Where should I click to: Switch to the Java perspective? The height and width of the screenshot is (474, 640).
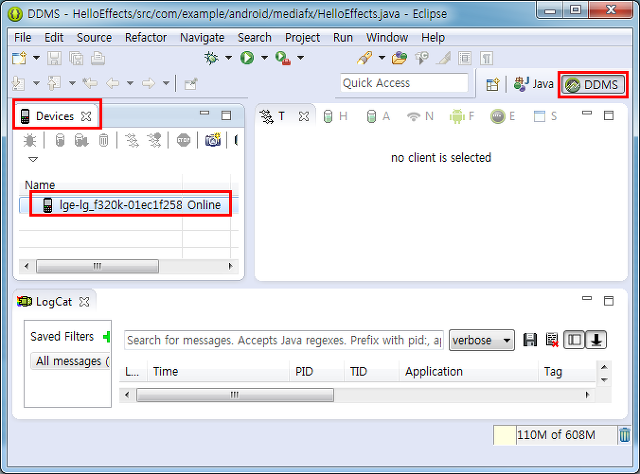tap(533, 84)
